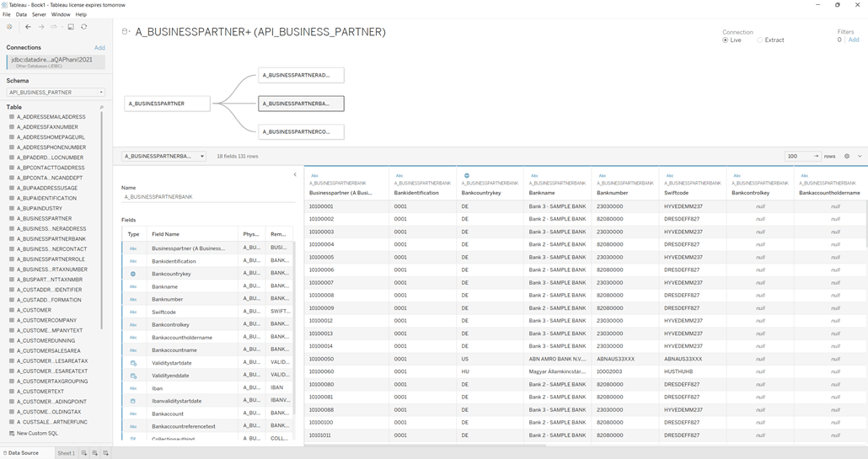This screenshot has width=868, height=459.
Task: Click Add under Filters
Action: 854,40
